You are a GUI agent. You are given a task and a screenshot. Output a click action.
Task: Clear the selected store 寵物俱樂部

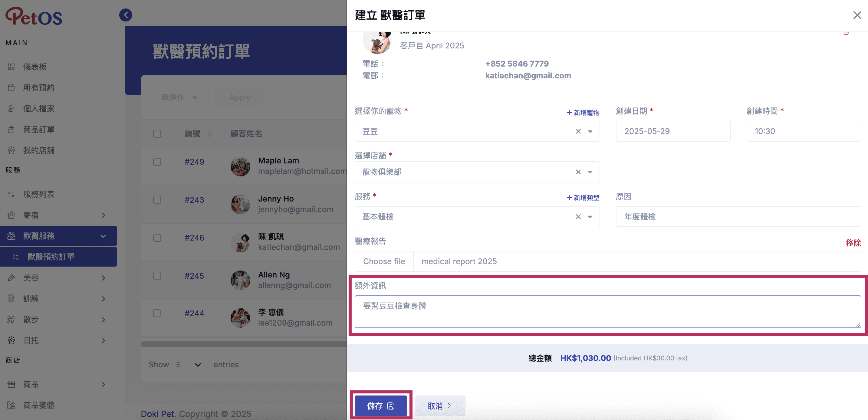pyautogui.click(x=578, y=172)
